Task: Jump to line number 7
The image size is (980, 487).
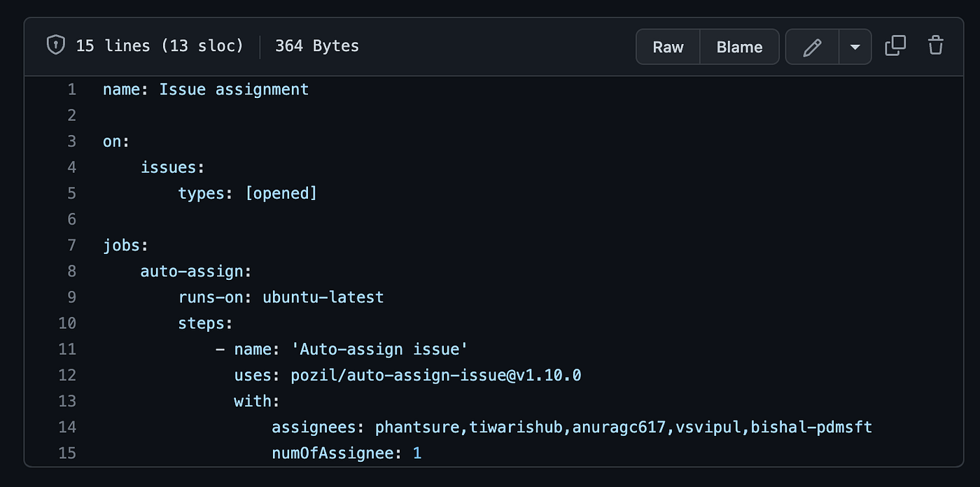Action: (71, 246)
